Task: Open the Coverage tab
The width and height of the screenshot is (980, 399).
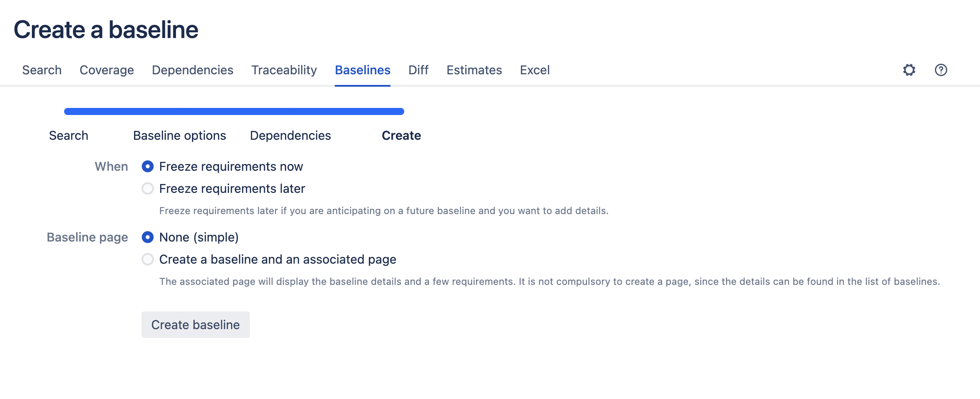Action: [107, 70]
